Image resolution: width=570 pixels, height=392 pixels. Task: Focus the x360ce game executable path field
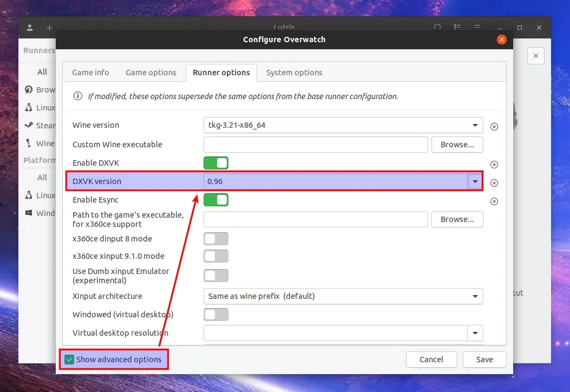coord(316,219)
